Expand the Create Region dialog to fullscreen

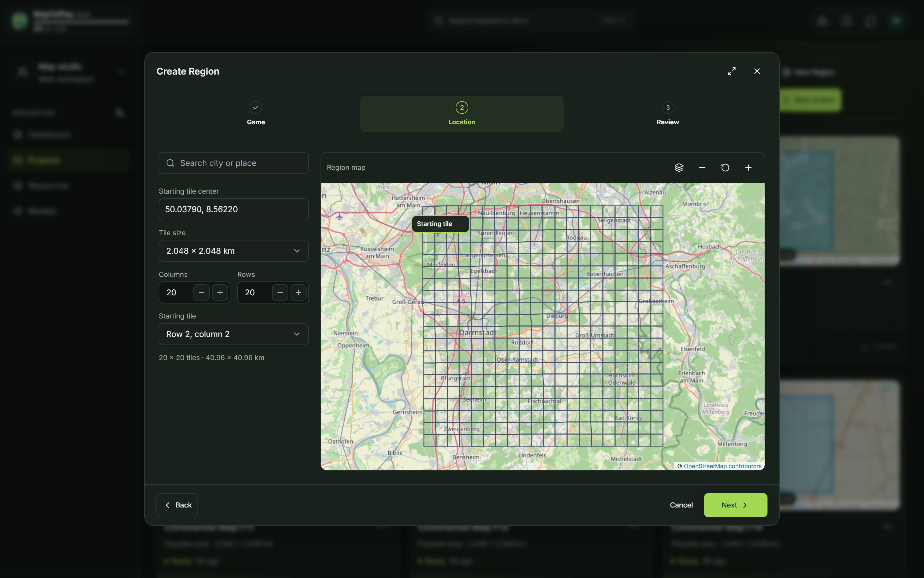pos(732,71)
